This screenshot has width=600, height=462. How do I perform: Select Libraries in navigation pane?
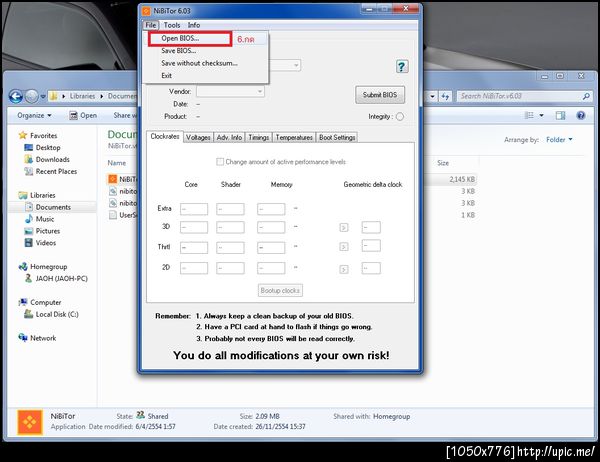tap(42, 195)
